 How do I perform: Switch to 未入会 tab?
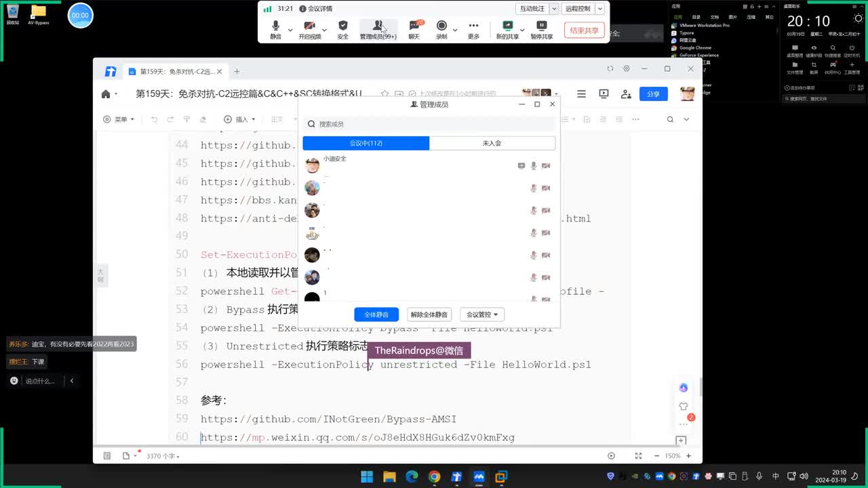(x=492, y=143)
